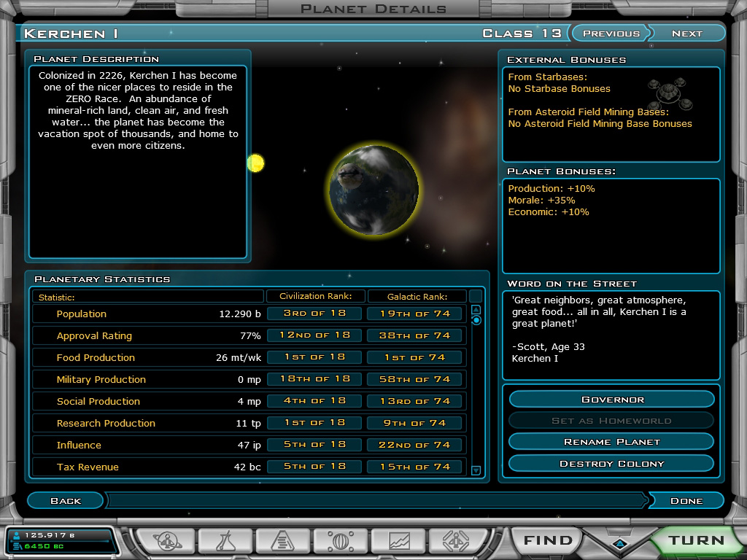Select the Tax Revenue row

click(249, 467)
